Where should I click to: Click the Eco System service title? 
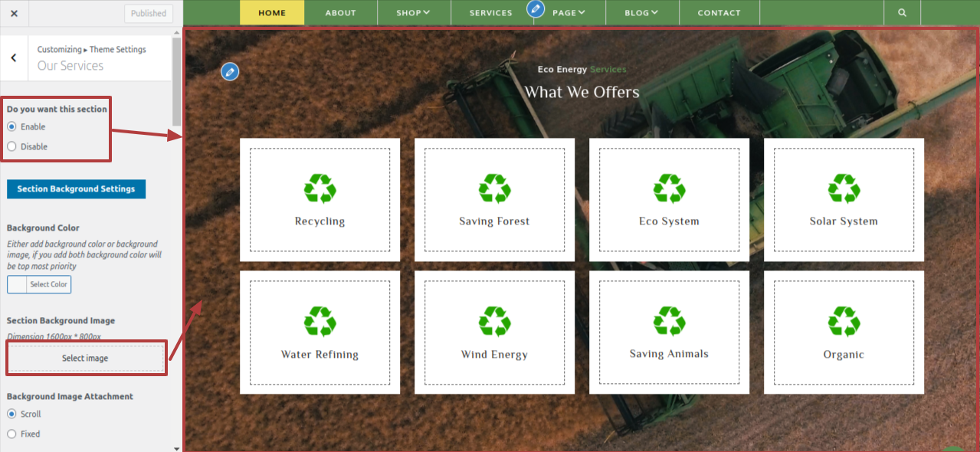tap(669, 221)
